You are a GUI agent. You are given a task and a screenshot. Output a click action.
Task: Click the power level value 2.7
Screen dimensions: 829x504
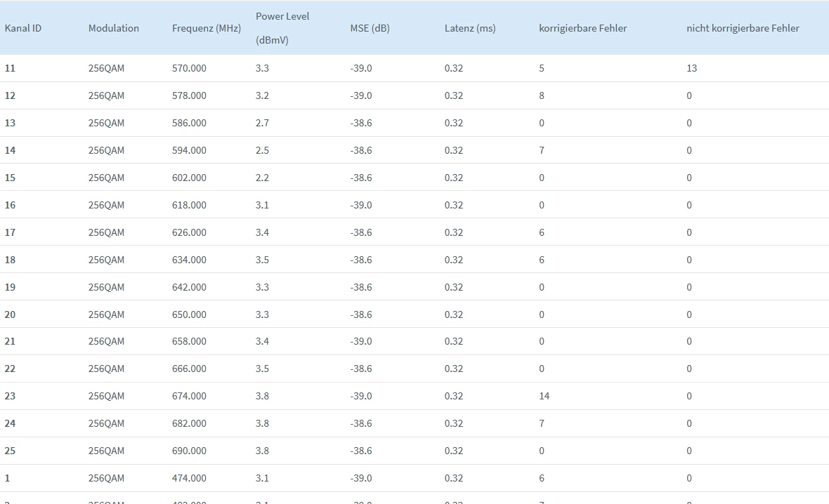[x=262, y=123]
